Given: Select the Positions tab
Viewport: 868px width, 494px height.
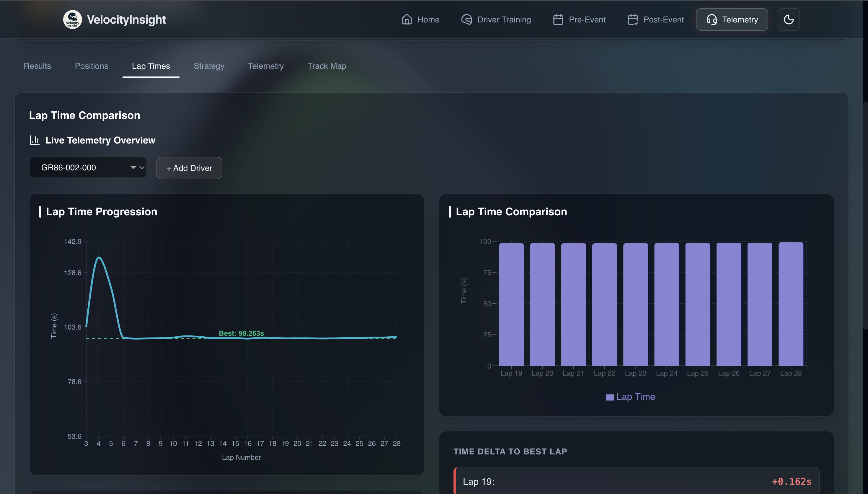Looking at the screenshot, I should (91, 66).
